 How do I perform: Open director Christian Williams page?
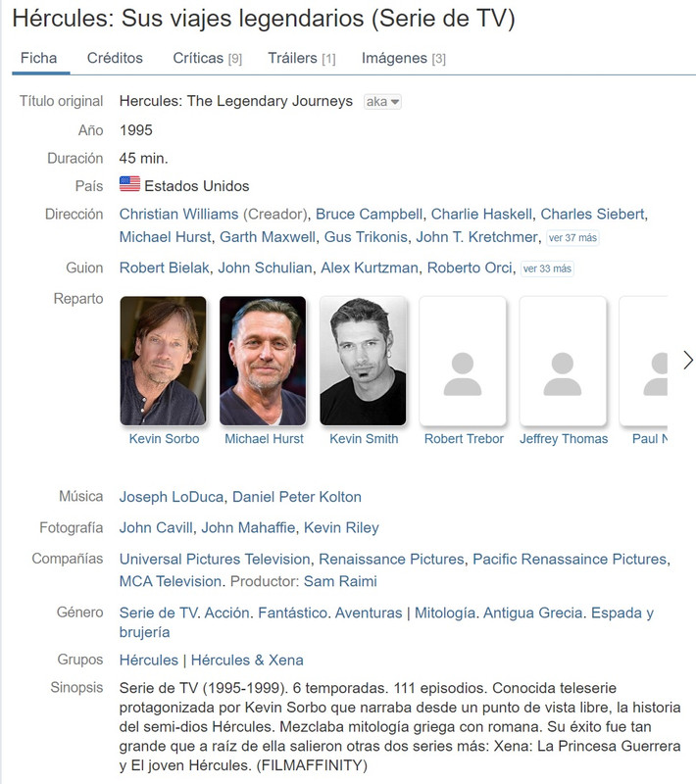point(178,214)
